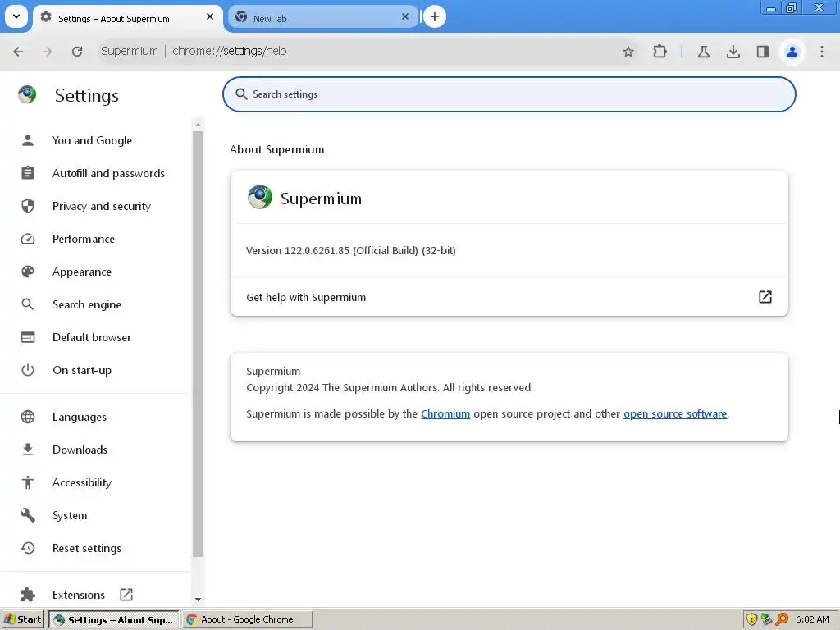
Task: Close the New Tab tab
Action: [x=405, y=17]
